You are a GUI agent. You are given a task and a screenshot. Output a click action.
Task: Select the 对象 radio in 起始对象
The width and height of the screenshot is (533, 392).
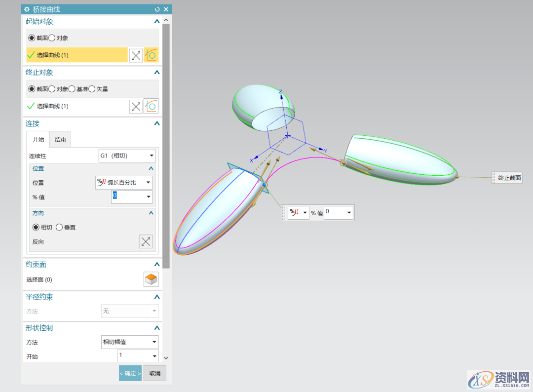pyautogui.click(x=52, y=38)
